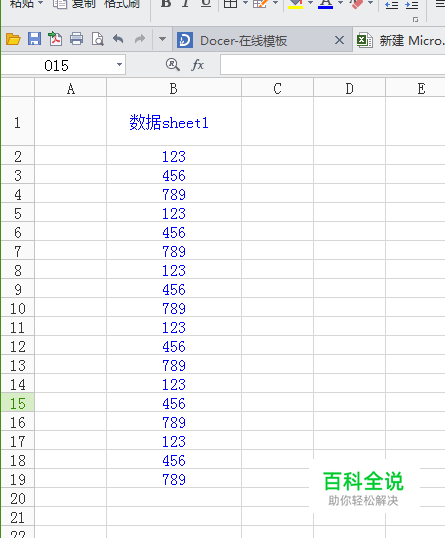
Task: Click the Print icon
Action: click(76, 39)
